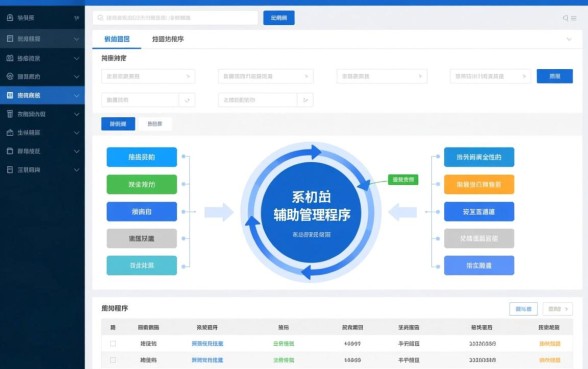The height and width of the screenshot is (369, 588).
Task: Click the small green tag beside the central circle
Action: tap(403, 180)
